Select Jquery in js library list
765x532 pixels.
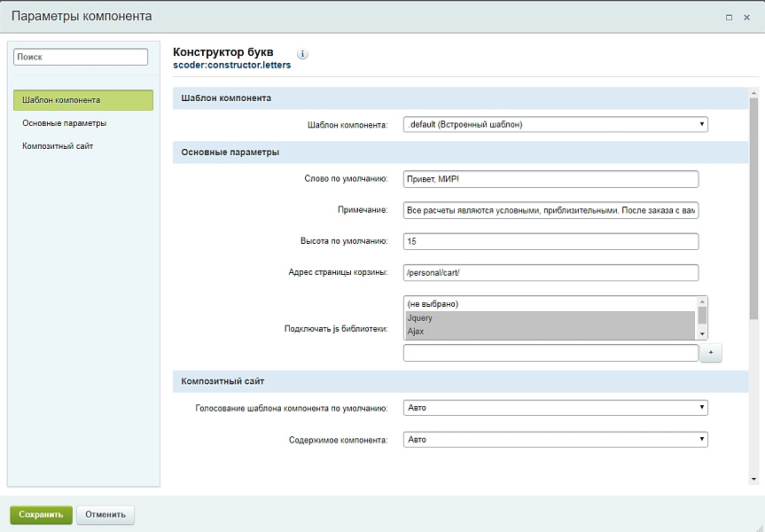[550, 317]
